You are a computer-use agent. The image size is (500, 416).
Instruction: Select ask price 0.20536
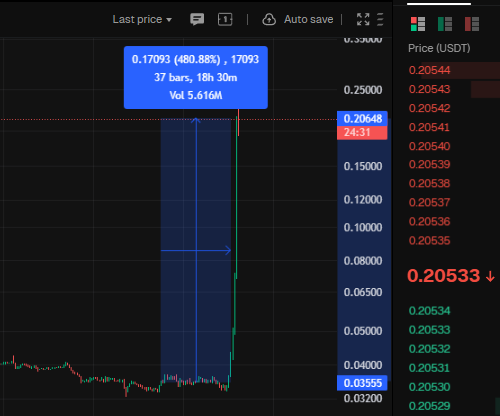(429, 222)
